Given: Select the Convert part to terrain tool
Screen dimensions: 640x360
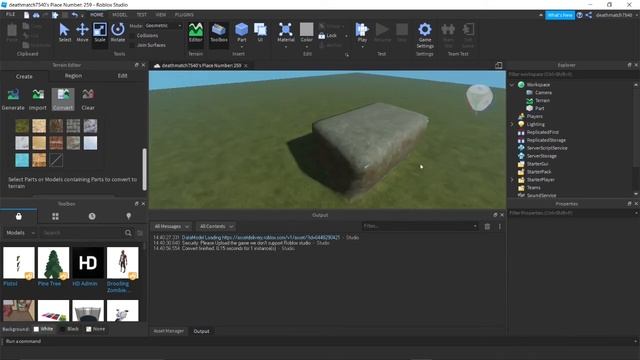Looking at the screenshot, I should [x=63, y=100].
